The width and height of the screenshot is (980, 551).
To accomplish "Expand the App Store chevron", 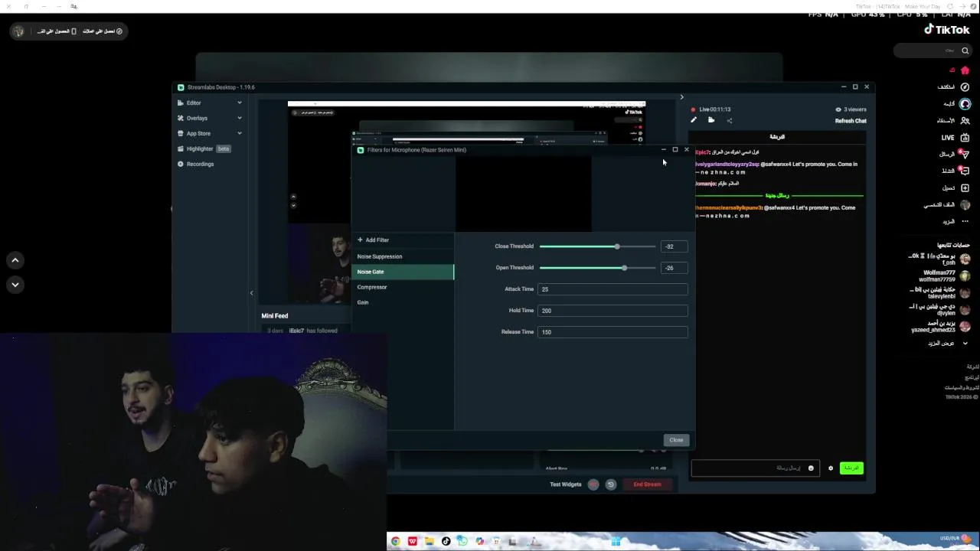I will pyautogui.click(x=239, y=133).
